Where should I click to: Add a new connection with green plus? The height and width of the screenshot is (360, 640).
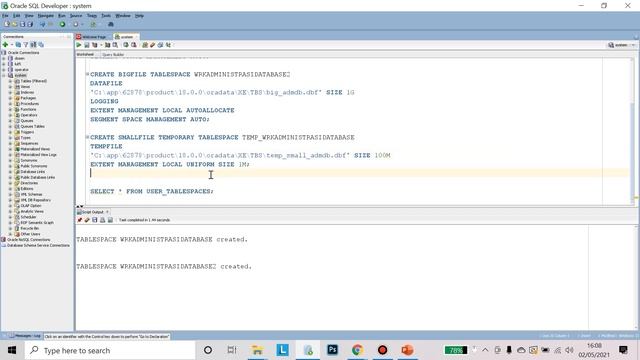pos(5,44)
